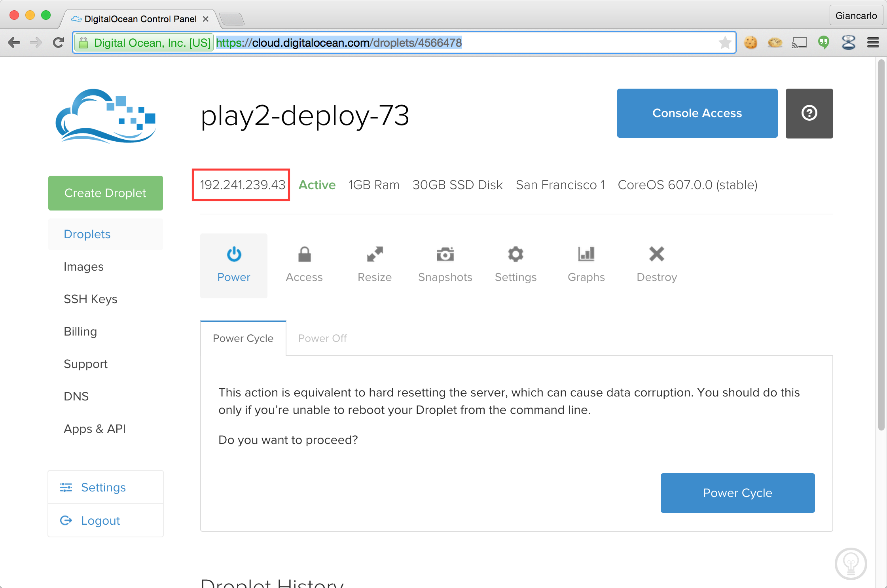Open the Destroy X section

(x=657, y=266)
